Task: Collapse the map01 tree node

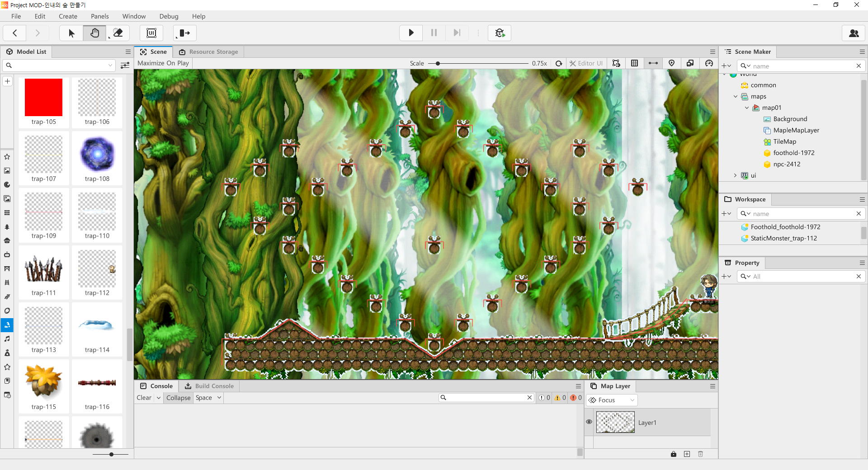Action: pos(747,108)
